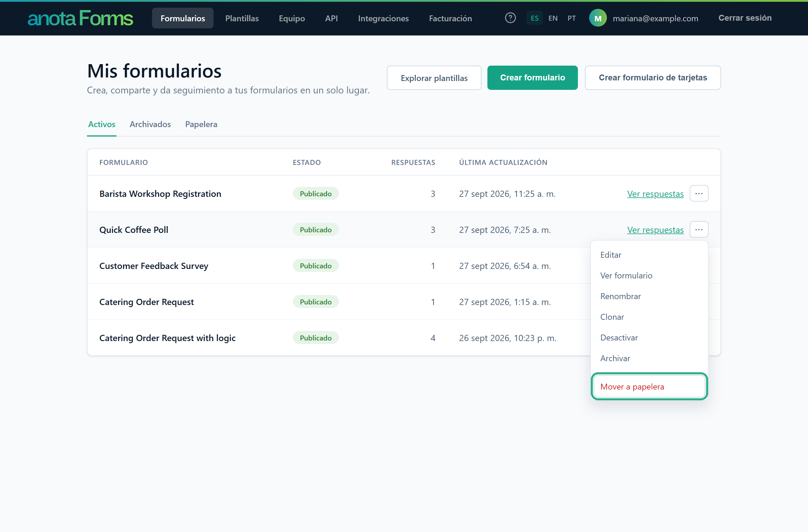
Task: Choose Archivar from the menu
Action: pyautogui.click(x=649, y=358)
